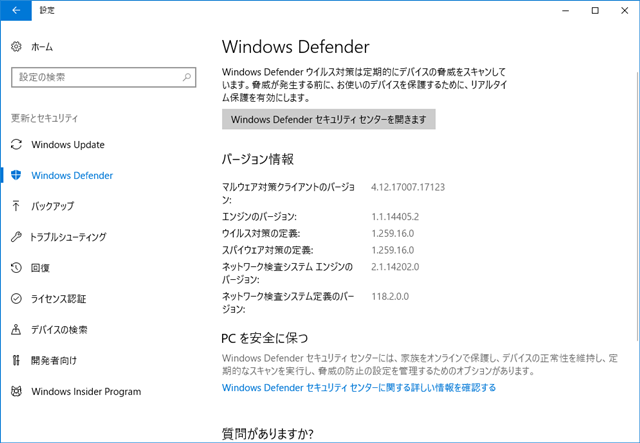Image resolution: width=640 pixels, height=443 pixels.
Task: Click the Home gear icon
Action: tap(16, 47)
